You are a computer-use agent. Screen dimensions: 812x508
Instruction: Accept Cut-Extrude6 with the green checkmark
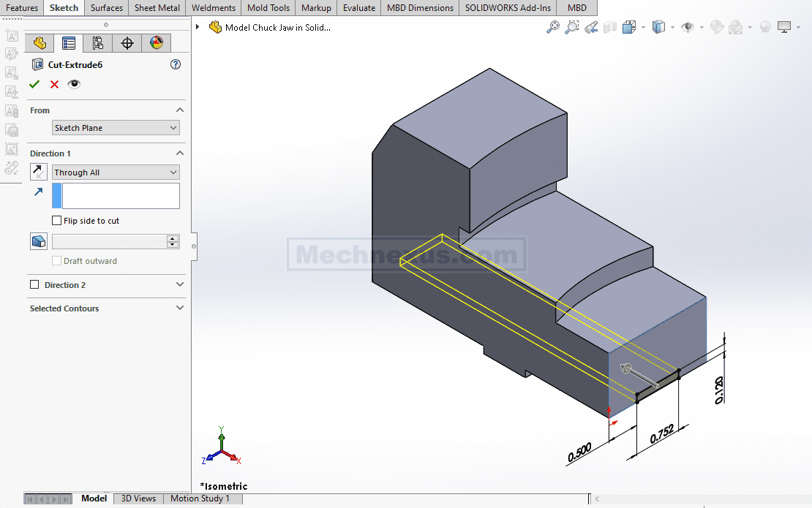[34, 84]
